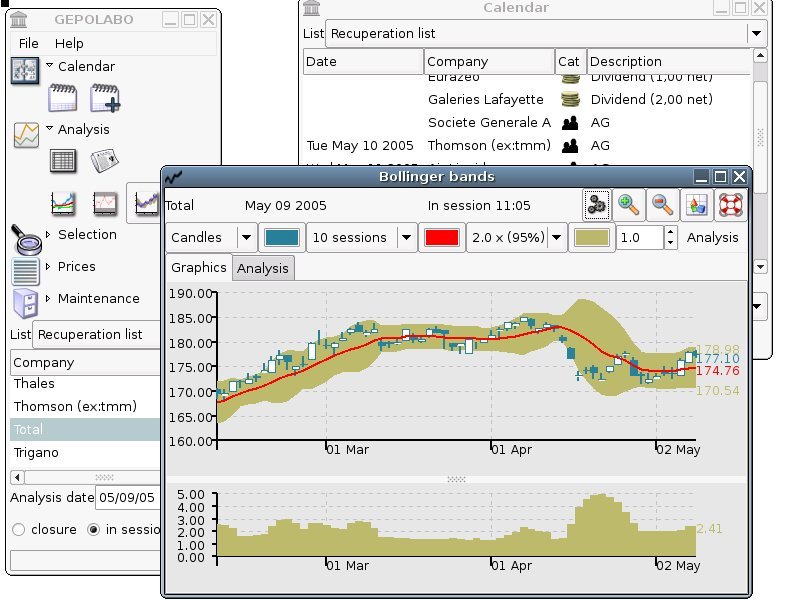Image resolution: width=800 pixels, height=600 pixels.
Task: Zoom out on the Bollinger chart
Action: pos(662,205)
